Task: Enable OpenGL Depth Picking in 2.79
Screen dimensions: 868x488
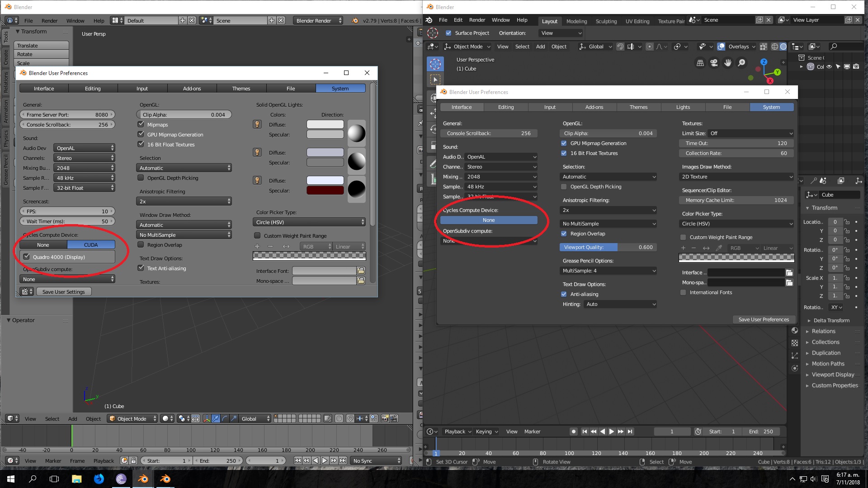Action: click(x=141, y=178)
